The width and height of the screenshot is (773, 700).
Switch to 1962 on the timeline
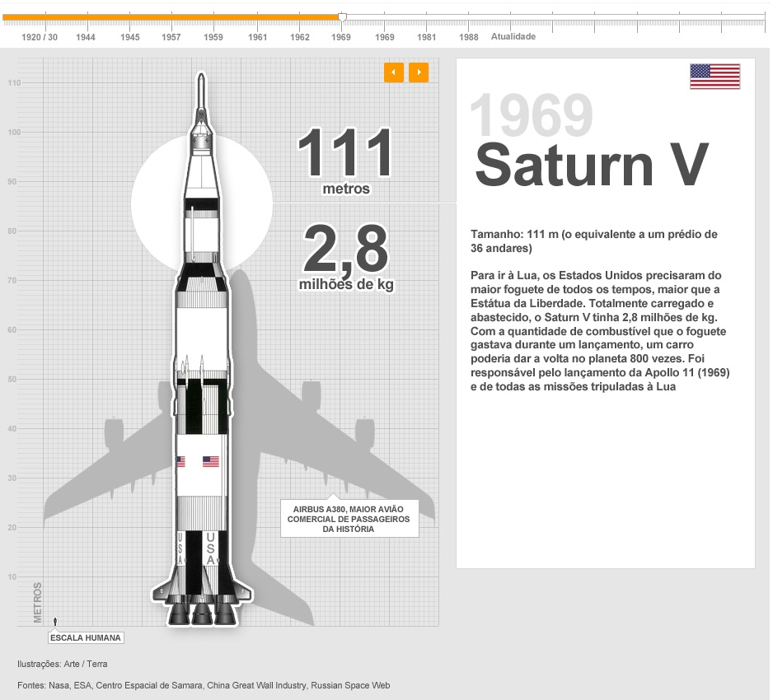[x=300, y=37]
